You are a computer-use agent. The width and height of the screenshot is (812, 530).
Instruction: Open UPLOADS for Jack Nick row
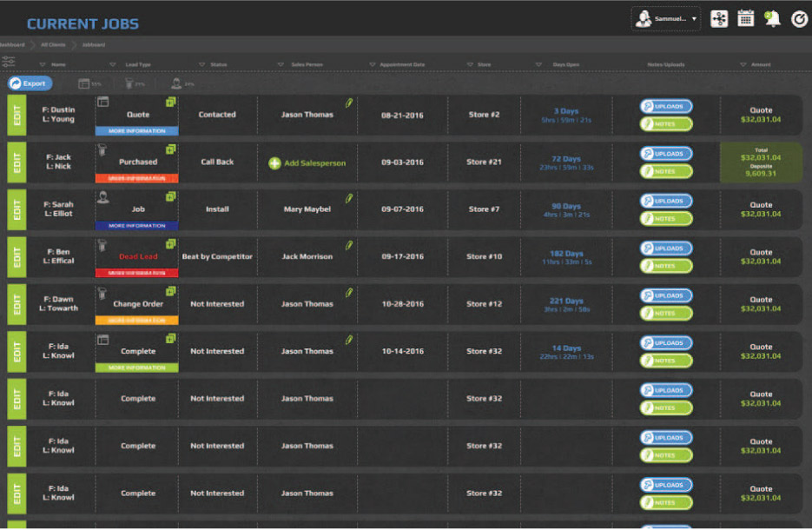(666, 154)
